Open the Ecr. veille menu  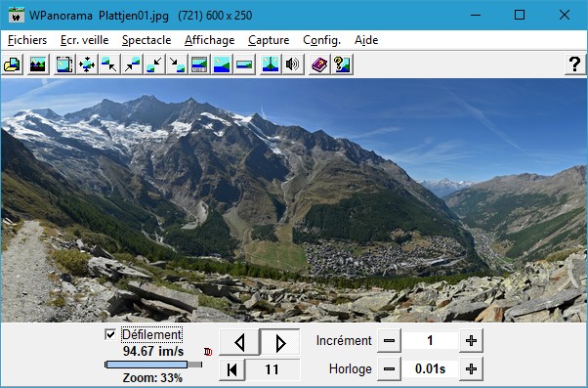[84, 40]
